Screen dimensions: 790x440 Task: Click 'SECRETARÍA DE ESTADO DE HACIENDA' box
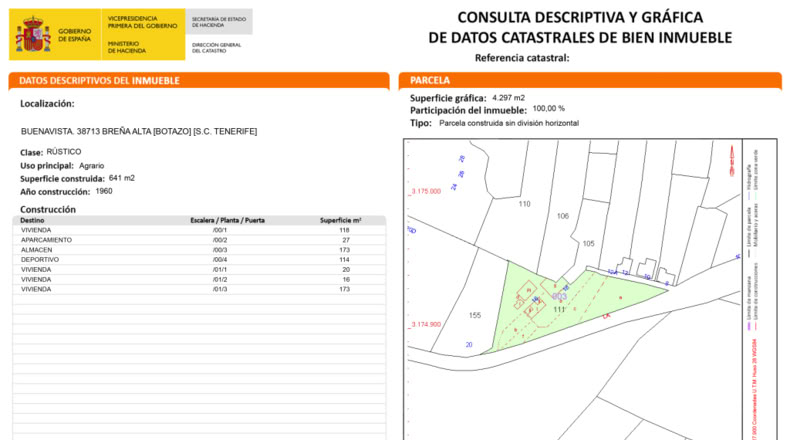(219, 22)
